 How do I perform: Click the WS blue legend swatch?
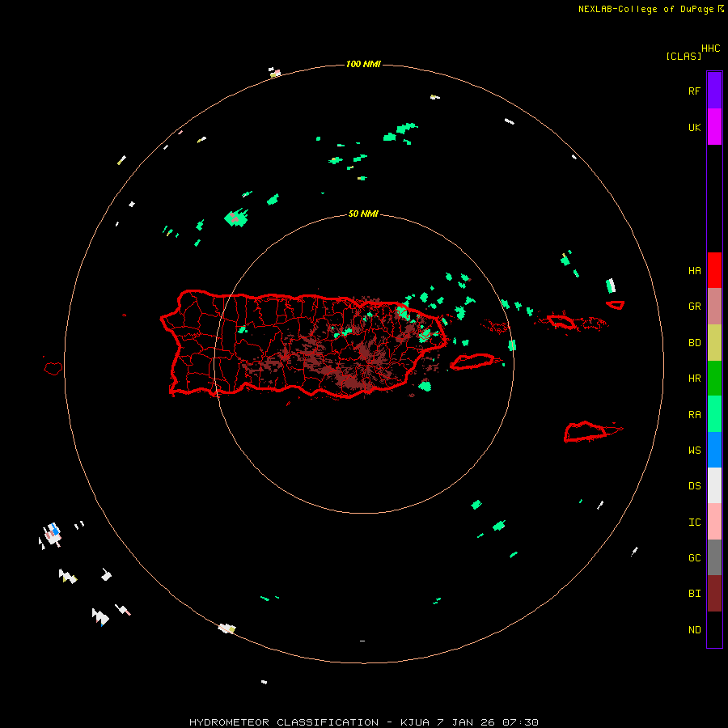(x=714, y=450)
